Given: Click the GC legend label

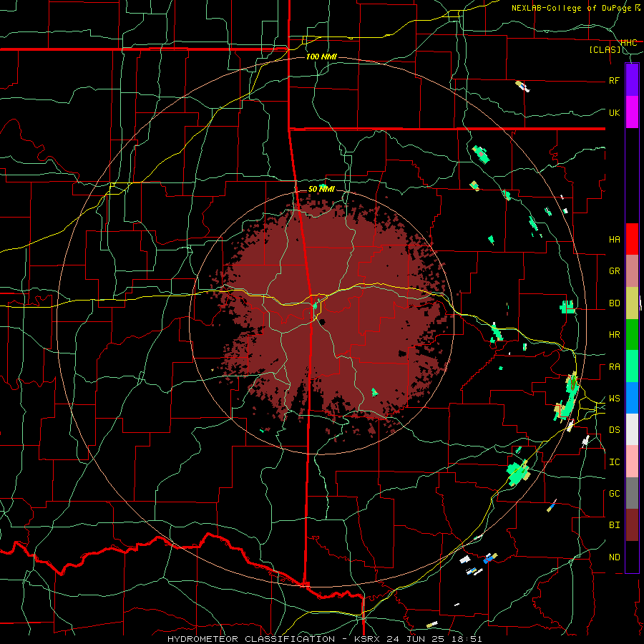Looking at the screenshot, I should (614, 494).
